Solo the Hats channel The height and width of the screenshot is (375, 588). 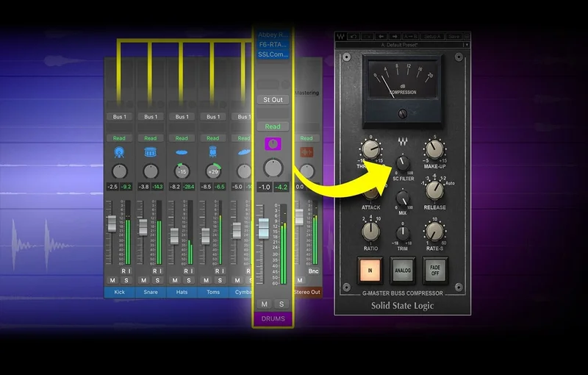coord(189,280)
